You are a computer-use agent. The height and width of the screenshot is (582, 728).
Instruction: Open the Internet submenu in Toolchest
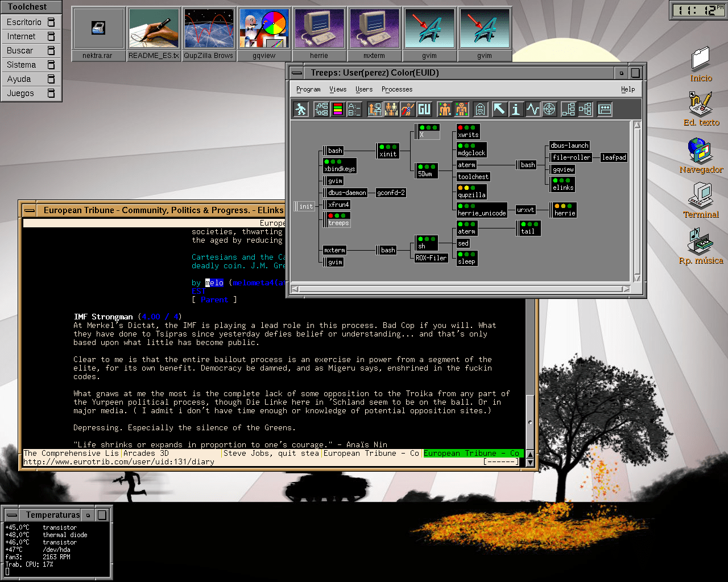[31, 36]
